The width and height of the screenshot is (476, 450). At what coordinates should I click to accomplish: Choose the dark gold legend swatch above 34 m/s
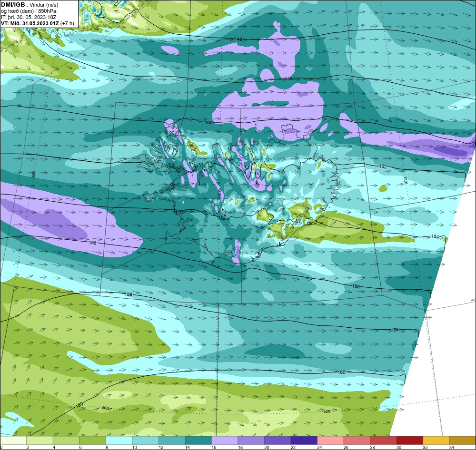click(x=462, y=440)
